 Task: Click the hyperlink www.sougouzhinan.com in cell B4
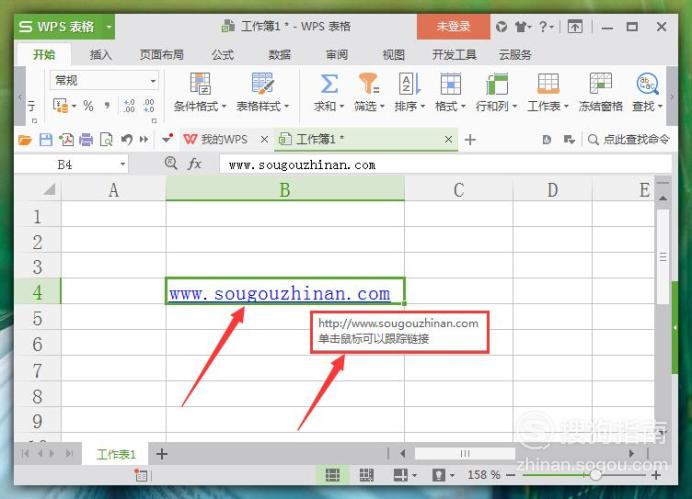tap(280, 293)
